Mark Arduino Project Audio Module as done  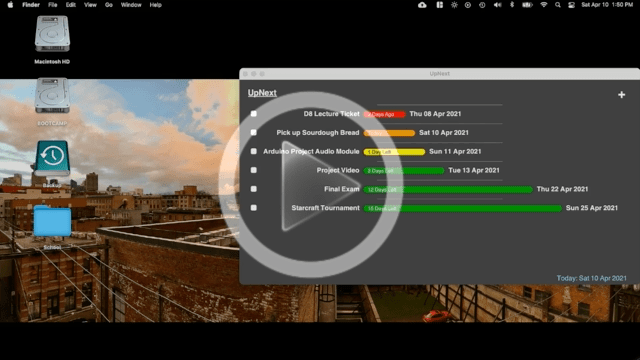pyautogui.click(x=253, y=151)
